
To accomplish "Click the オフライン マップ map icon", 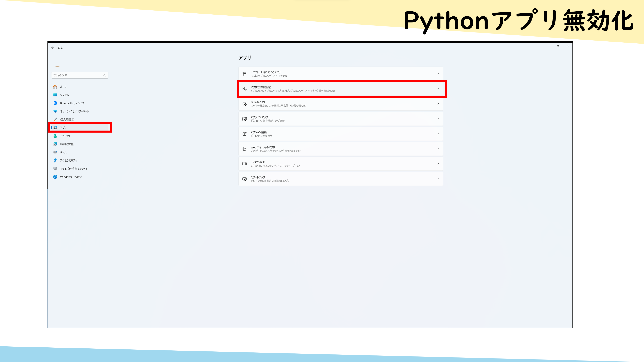I will (245, 119).
